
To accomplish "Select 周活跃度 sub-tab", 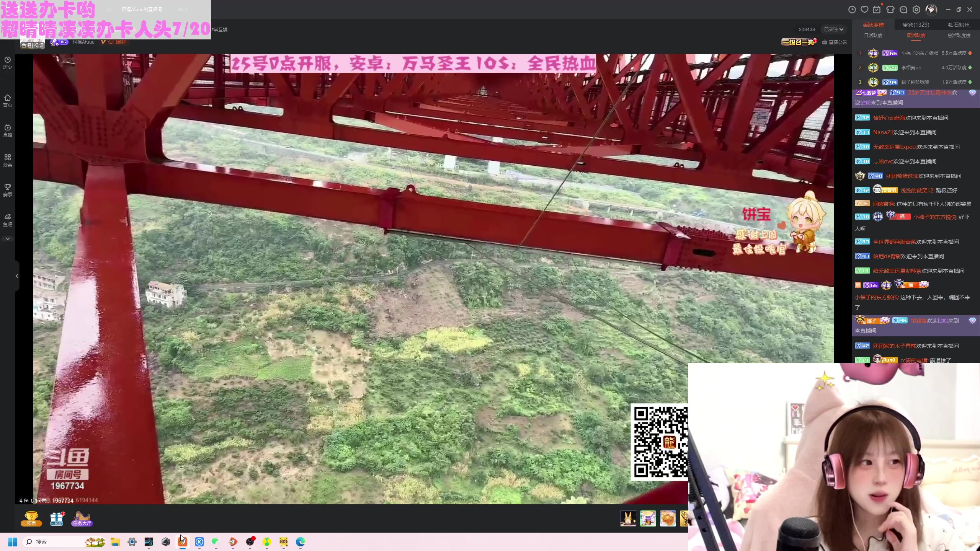I will (x=916, y=36).
